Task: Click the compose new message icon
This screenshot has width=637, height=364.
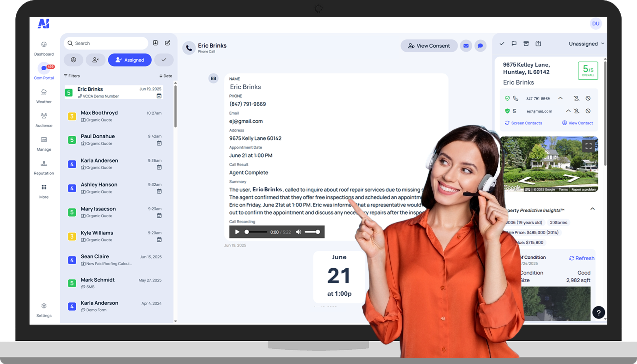Action: tap(167, 43)
